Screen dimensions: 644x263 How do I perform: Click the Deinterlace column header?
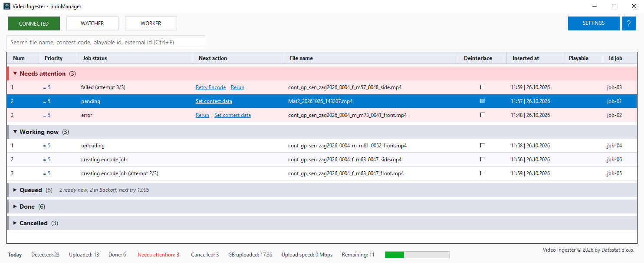tap(483, 58)
